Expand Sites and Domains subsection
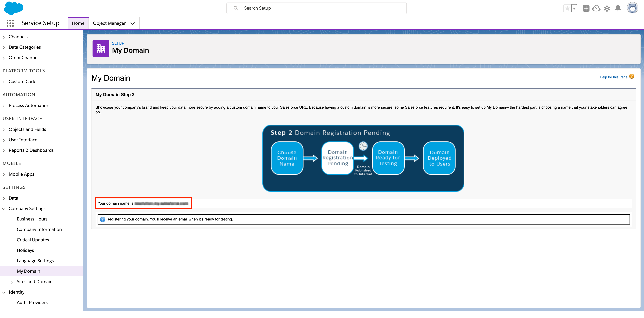Screen dimensions: 644x318 (x=12, y=282)
